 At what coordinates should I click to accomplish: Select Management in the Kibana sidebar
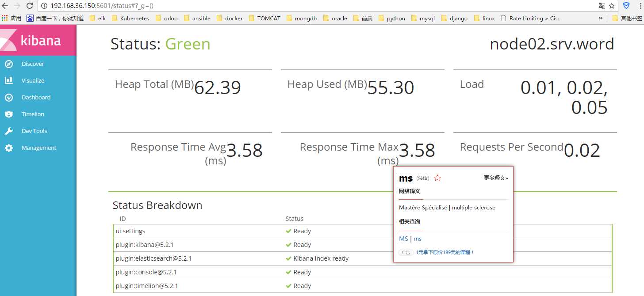coord(39,148)
